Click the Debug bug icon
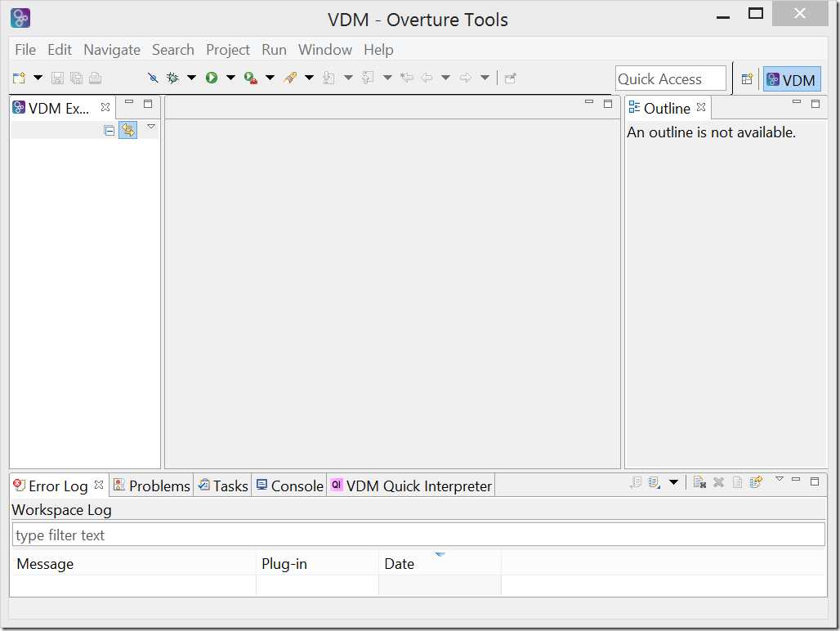Screen dimensions: 840x631 [x=172, y=78]
